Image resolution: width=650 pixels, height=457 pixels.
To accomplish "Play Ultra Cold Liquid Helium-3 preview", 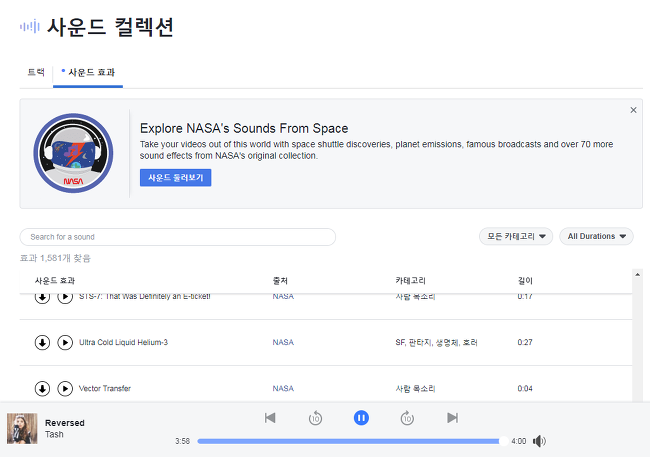I will (65, 343).
